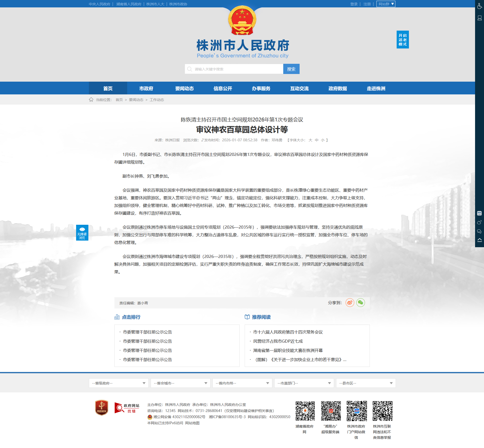The image size is (484, 448).
Task: Click the 搜索 search button
Action: point(291,69)
